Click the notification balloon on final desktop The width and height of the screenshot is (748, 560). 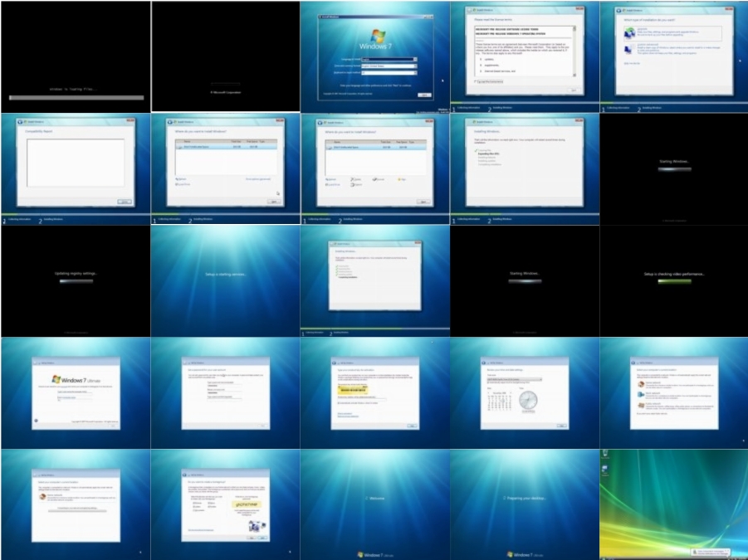[709, 552]
